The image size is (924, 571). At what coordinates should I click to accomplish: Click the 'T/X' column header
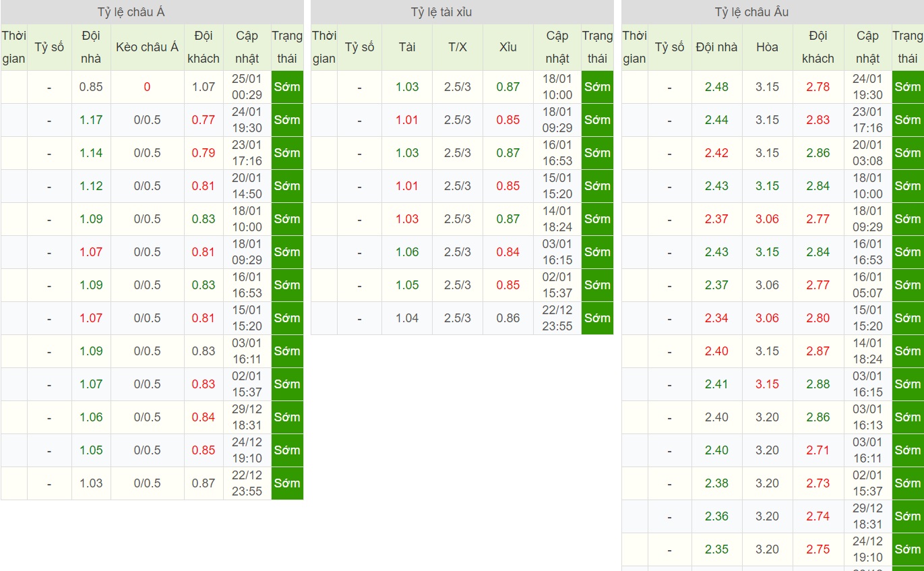pos(458,47)
